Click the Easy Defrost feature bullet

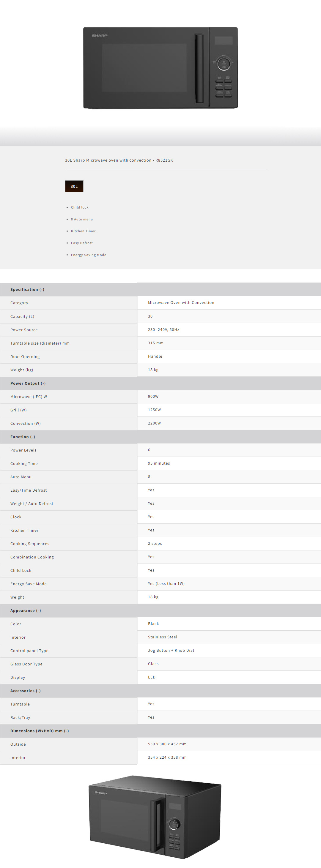click(x=82, y=243)
